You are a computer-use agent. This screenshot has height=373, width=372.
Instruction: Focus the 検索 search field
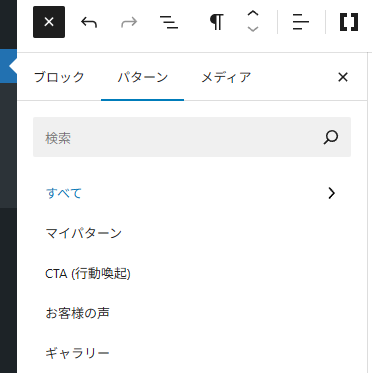(x=192, y=137)
